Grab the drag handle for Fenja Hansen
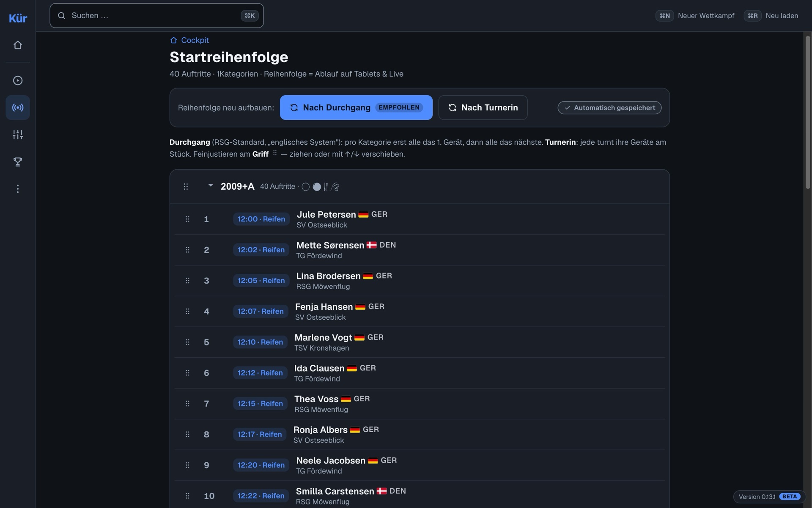The height and width of the screenshot is (508, 812). pyautogui.click(x=187, y=312)
